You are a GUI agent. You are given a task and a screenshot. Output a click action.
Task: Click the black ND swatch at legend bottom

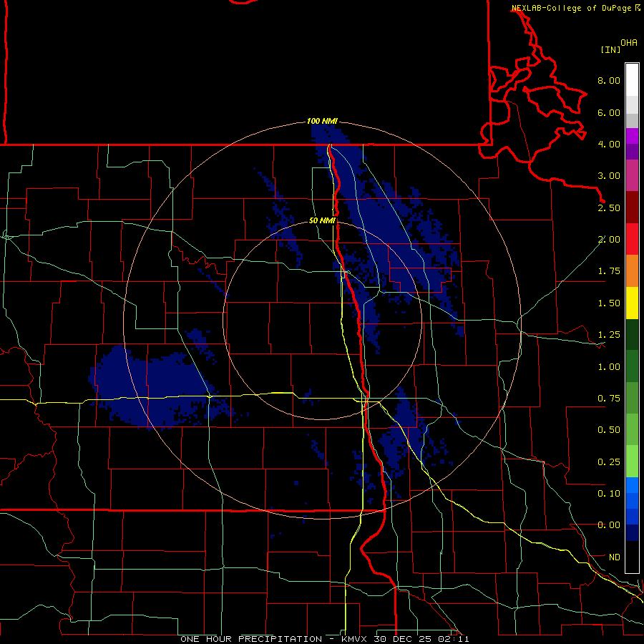coord(632,557)
